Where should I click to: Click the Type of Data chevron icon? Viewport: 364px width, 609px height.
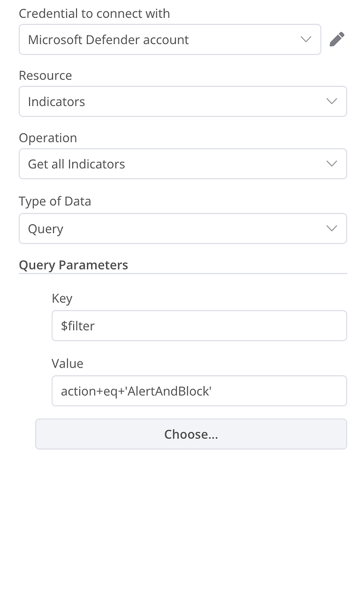[x=331, y=228]
